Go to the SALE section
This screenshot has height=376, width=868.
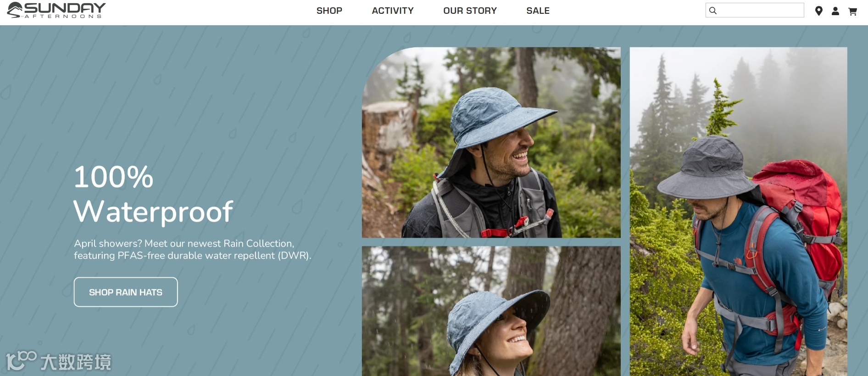point(538,11)
